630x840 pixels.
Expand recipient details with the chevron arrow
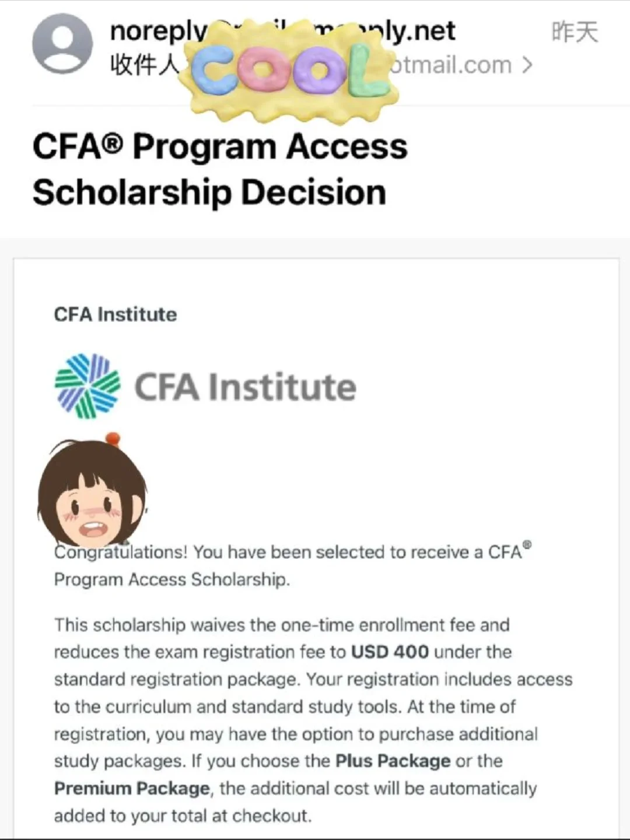(527, 65)
